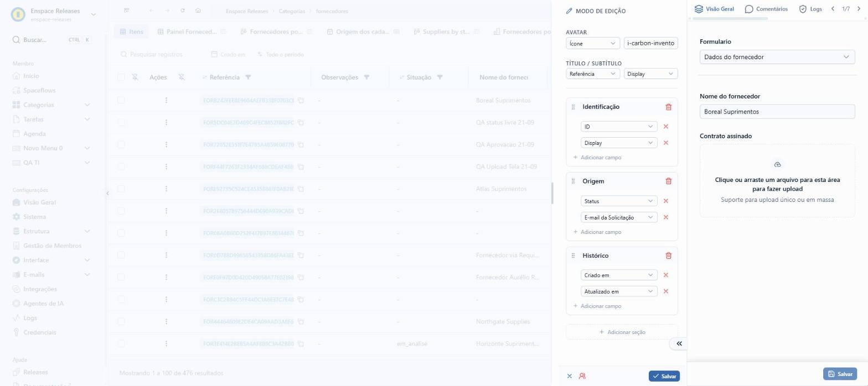Viewport: 868px width, 386px height.
Task: Click Salvar button in the form panel
Action: [x=840, y=374]
